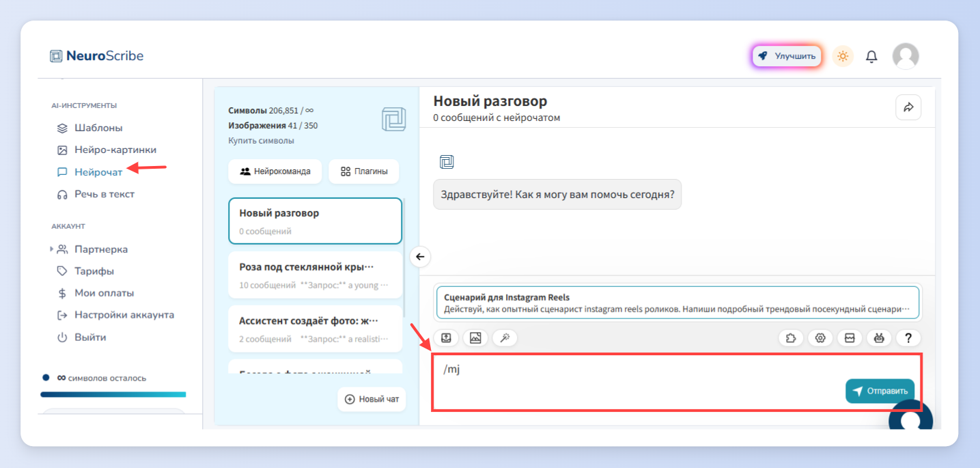Click the magic wand icon in chat toolbar
This screenshot has width=980, height=468.
505,338
